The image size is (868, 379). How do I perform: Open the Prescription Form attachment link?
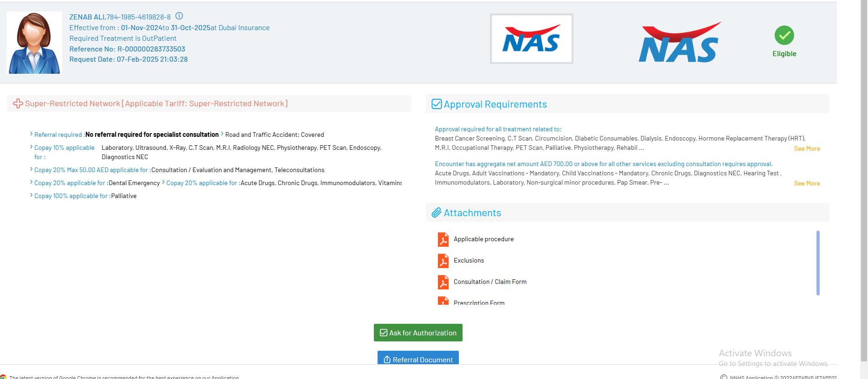(479, 302)
